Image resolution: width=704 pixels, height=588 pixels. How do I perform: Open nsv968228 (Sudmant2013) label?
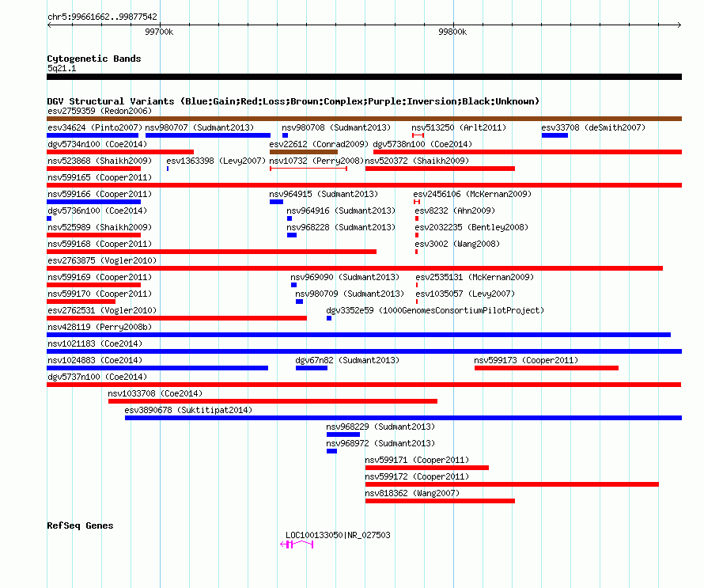pyautogui.click(x=341, y=227)
